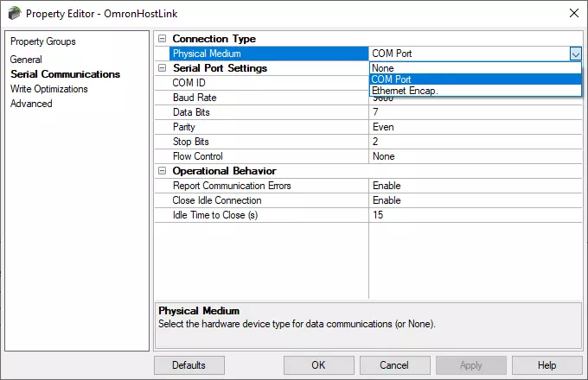Open the General property group
The image size is (588, 380).
(26, 60)
